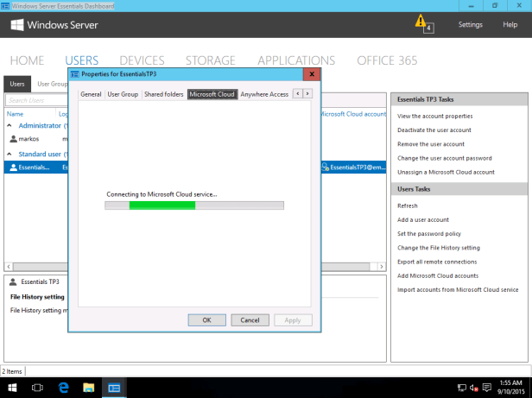Open Microsoft Edge from the taskbar
This screenshot has width=532, height=398.
pyautogui.click(x=63, y=388)
